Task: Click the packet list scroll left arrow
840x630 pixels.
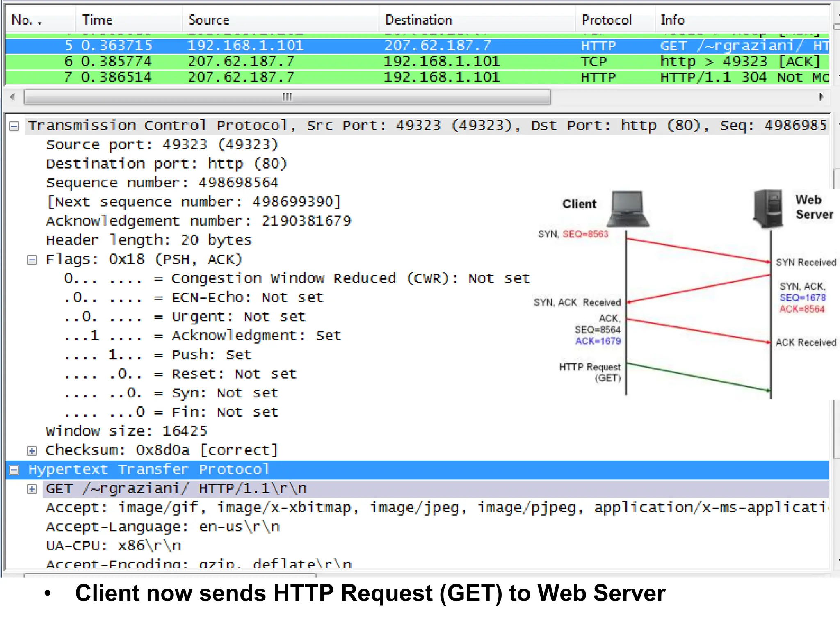Action: [13, 97]
